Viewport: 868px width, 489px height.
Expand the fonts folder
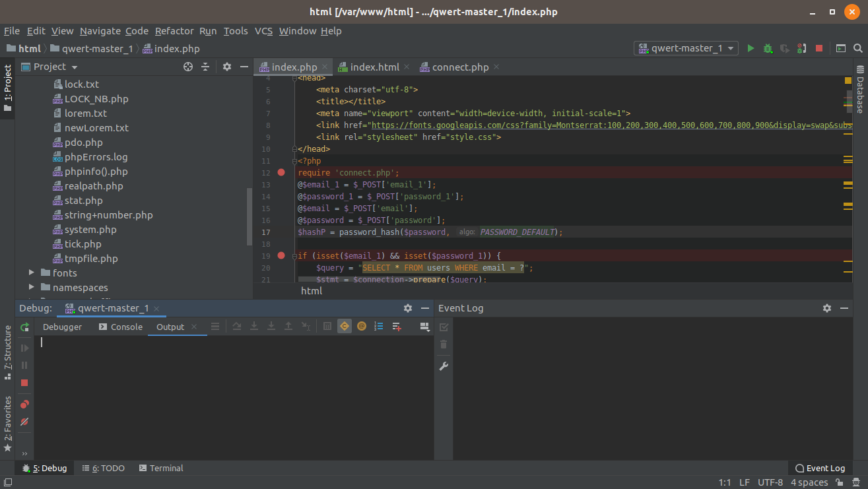[31, 273]
